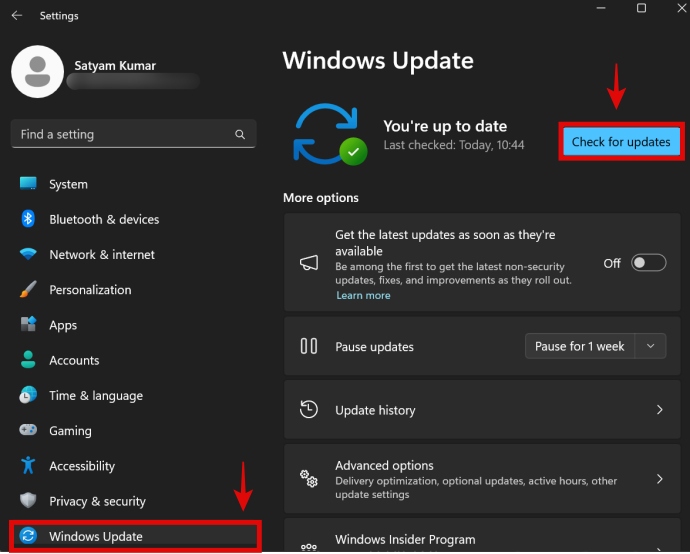Screen dimensions: 690x554
Task: Click the Satyam Kumar account name
Action: [115, 66]
